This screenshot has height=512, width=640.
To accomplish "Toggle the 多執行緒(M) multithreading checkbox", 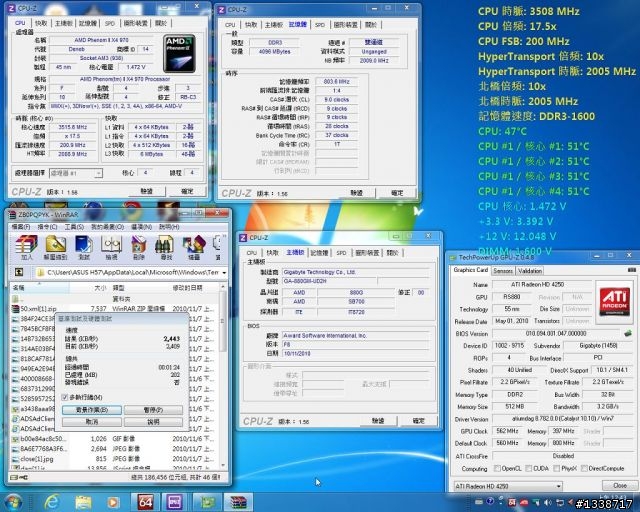I will pos(64,397).
